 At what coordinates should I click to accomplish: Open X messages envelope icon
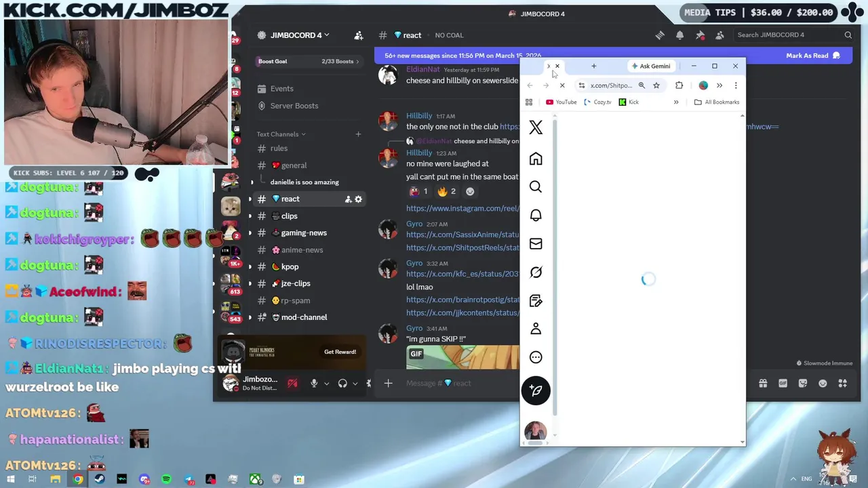point(536,243)
